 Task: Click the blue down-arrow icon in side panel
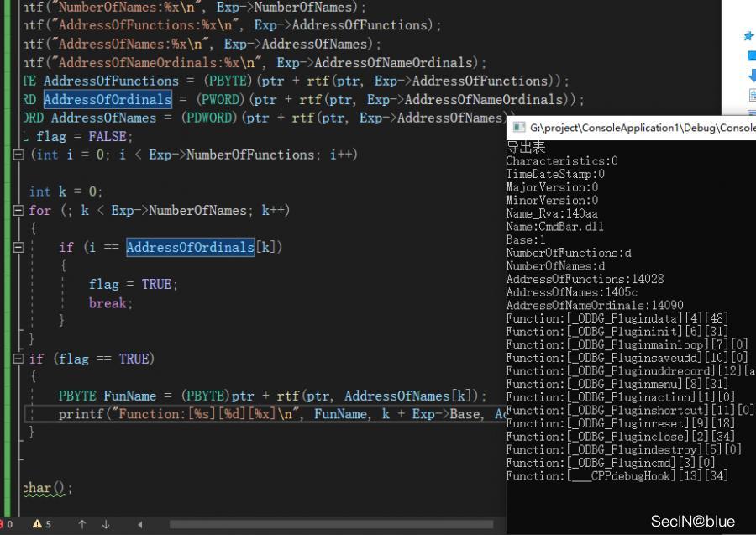(x=751, y=75)
